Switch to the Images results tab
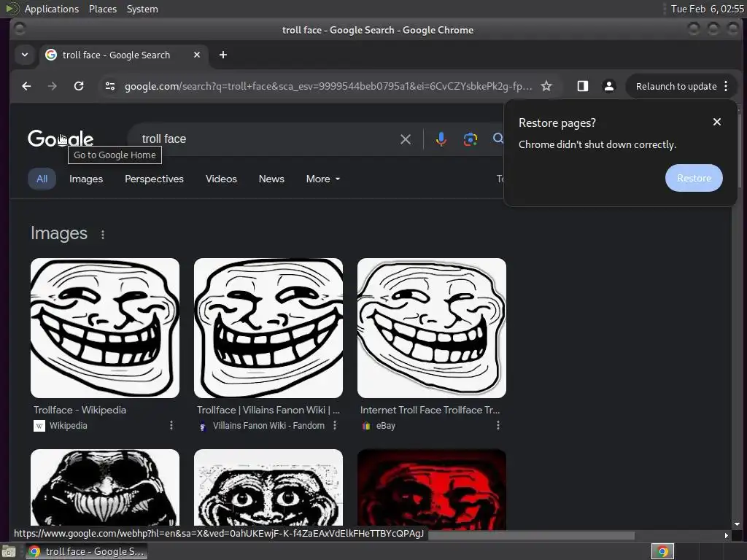The image size is (747, 560). (86, 179)
